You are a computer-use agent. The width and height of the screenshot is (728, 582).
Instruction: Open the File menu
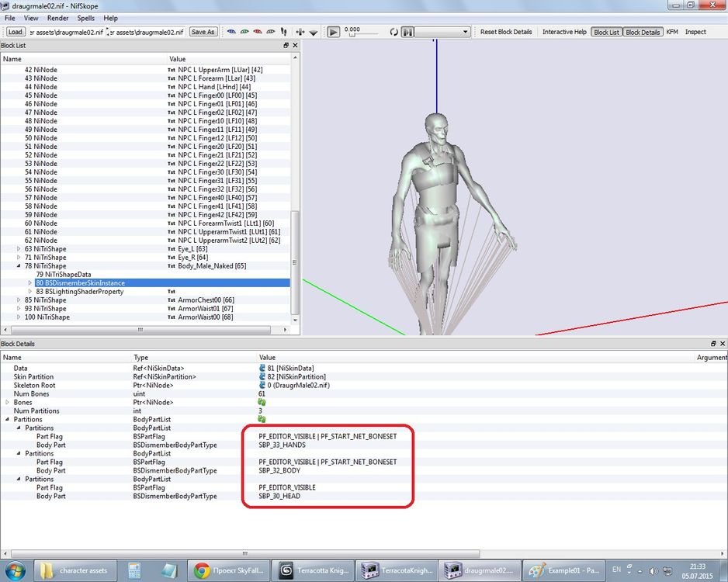click(x=10, y=18)
